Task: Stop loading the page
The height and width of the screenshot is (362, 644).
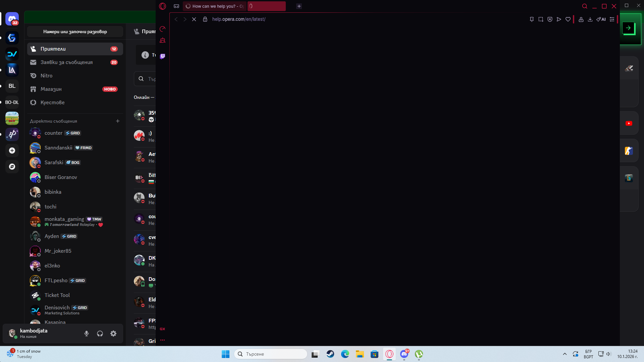Action: pos(194,19)
